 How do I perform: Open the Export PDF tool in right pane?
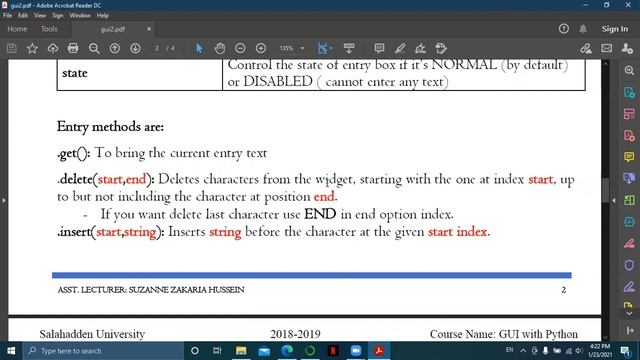pyautogui.click(x=629, y=93)
